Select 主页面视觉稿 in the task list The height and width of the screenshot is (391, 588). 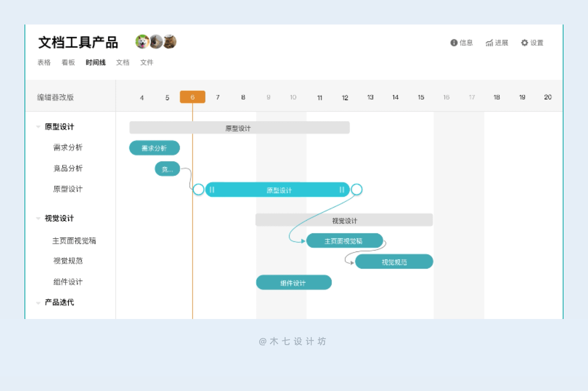pyautogui.click(x=74, y=241)
